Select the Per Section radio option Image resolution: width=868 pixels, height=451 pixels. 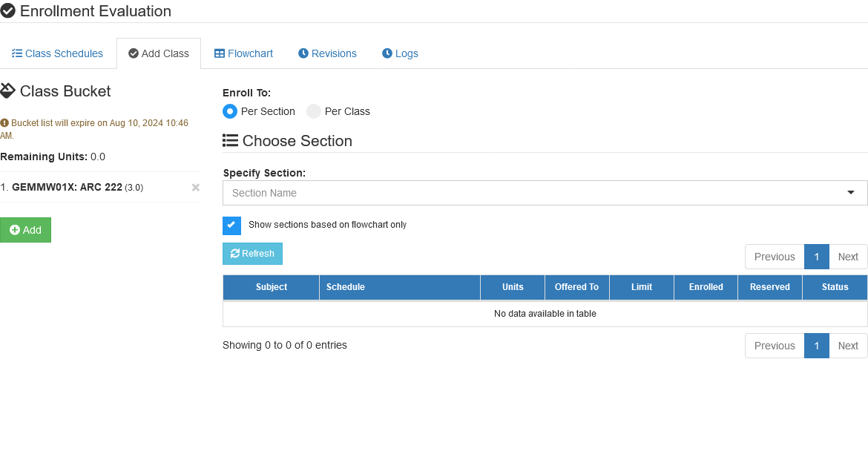coord(230,111)
